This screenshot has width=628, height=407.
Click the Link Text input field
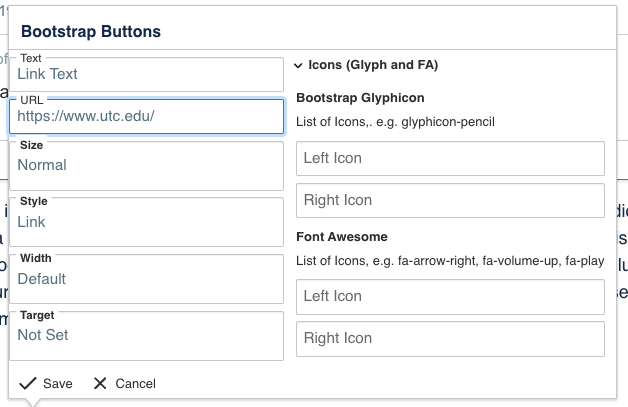[x=147, y=74]
